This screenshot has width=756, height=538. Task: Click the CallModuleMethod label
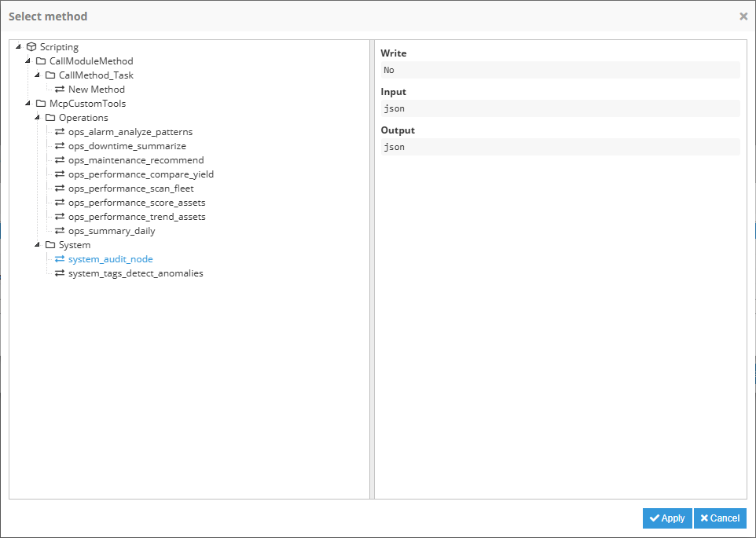click(x=91, y=61)
